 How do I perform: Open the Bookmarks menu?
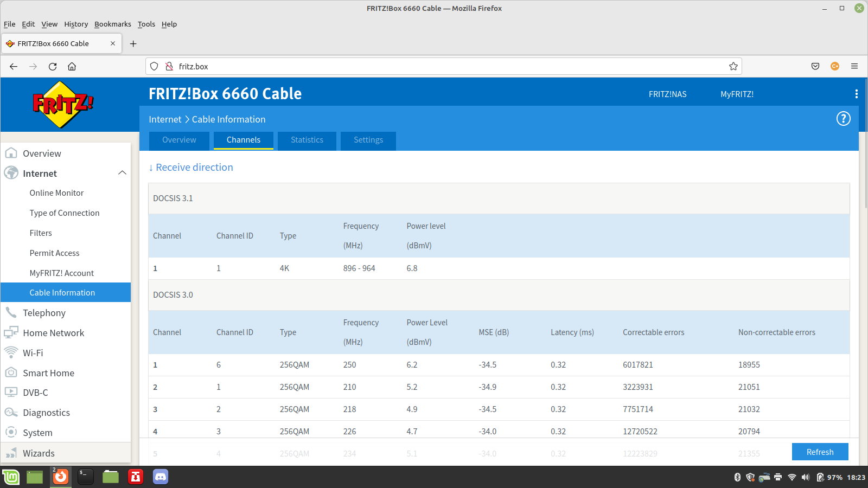point(113,24)
